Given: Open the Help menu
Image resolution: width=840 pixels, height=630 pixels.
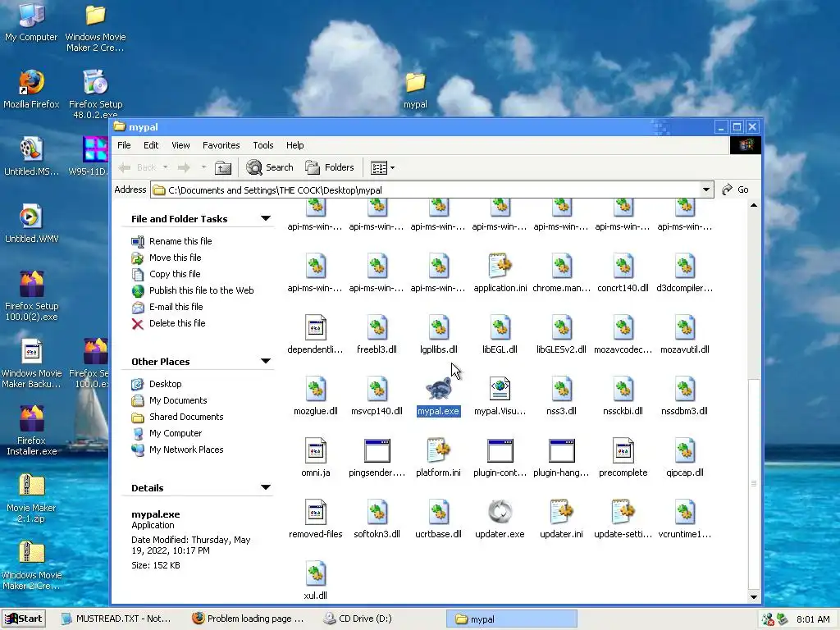Looking at the screenshot, I should click(294, 145).
